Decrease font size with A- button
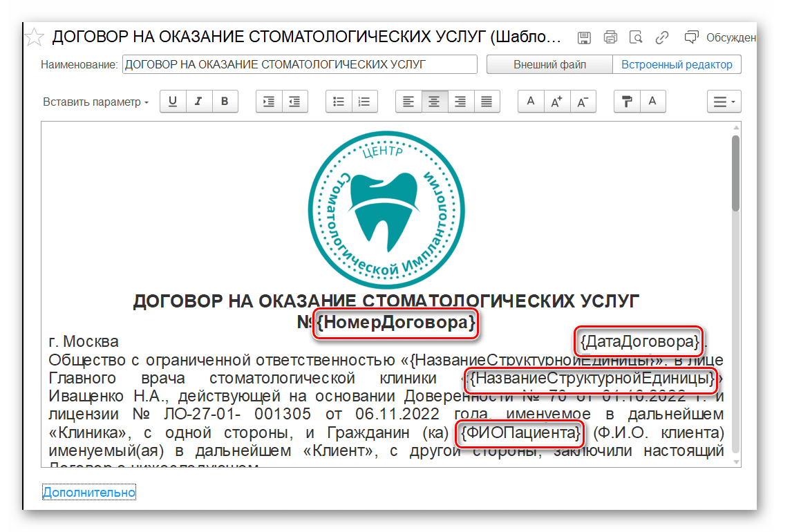The height and width of the screenshot is (532, 801). pos(583,101)
